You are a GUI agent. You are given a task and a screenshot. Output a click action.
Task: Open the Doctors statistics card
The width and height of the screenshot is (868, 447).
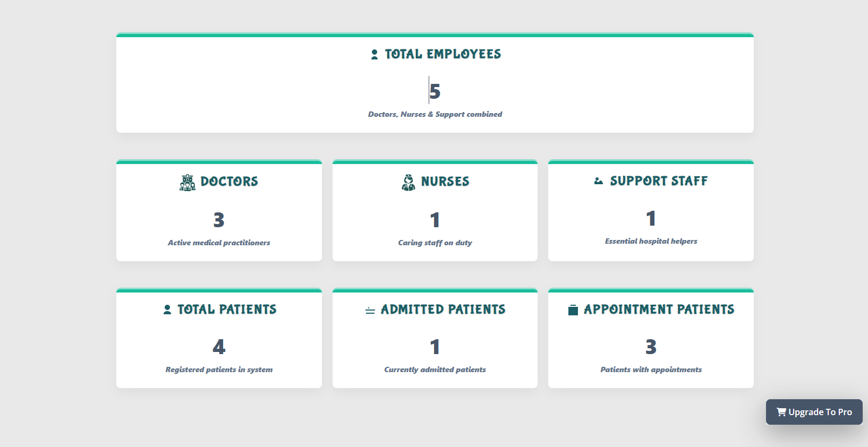point(219,211)
